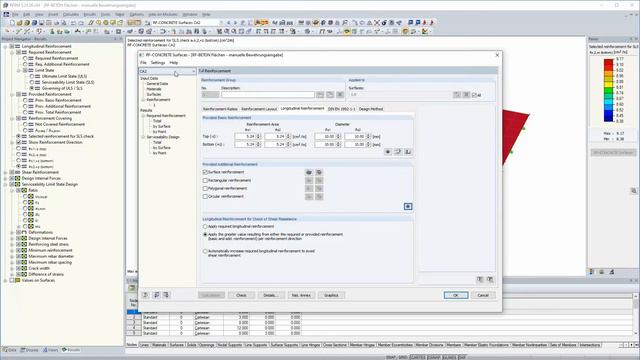The width and height of the screenshot is (640, 360).
Task: Toggle Show Reinforcement Direction checkbox in navigator
Action: 18,142
